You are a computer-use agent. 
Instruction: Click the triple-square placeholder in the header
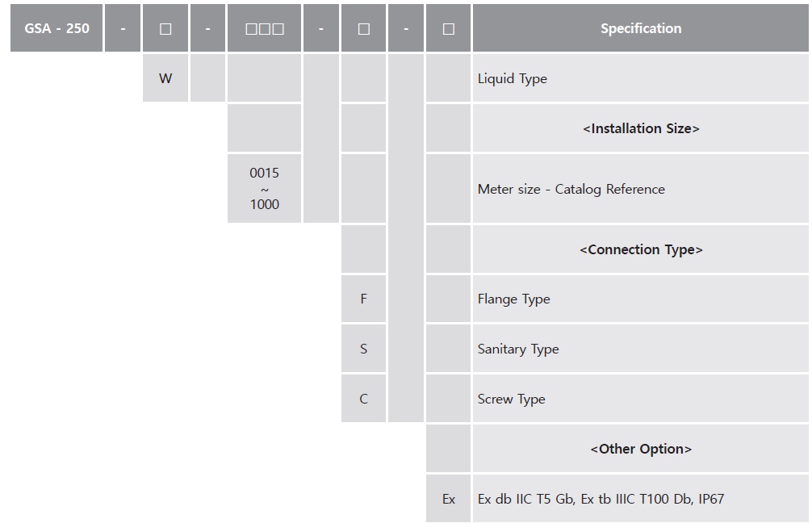coord(265,28)
